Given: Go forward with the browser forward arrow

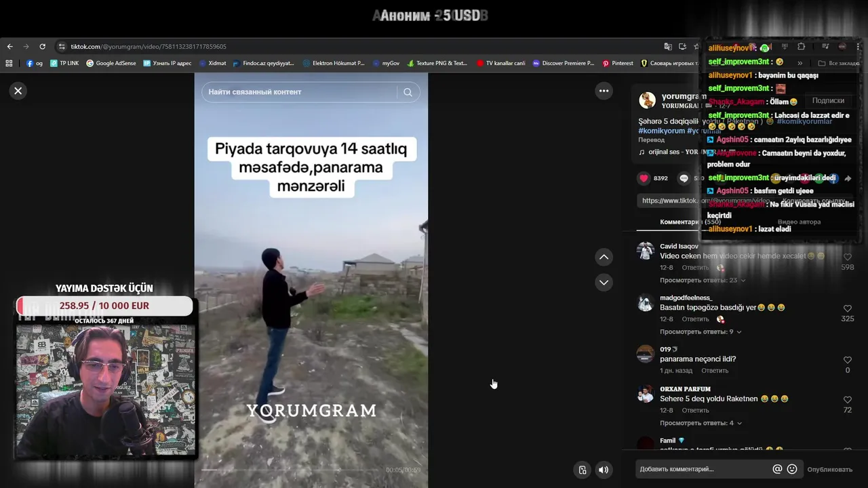Looking at the screenshot, I should coord(26,47).
